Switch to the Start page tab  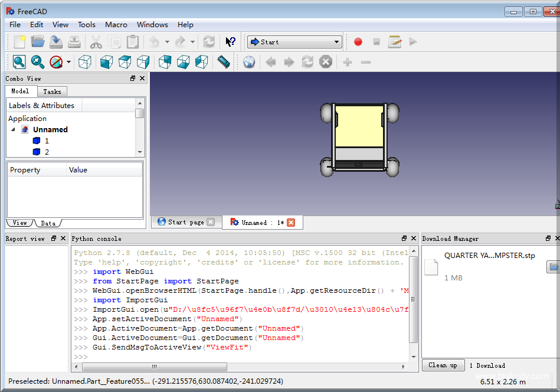[x=185, y=222]
